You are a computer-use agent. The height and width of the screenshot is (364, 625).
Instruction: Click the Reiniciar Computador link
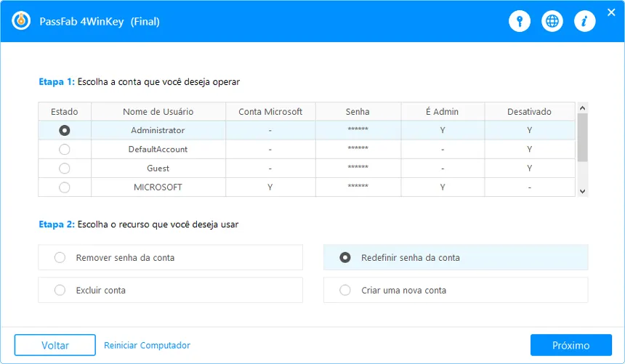[147, 346]
